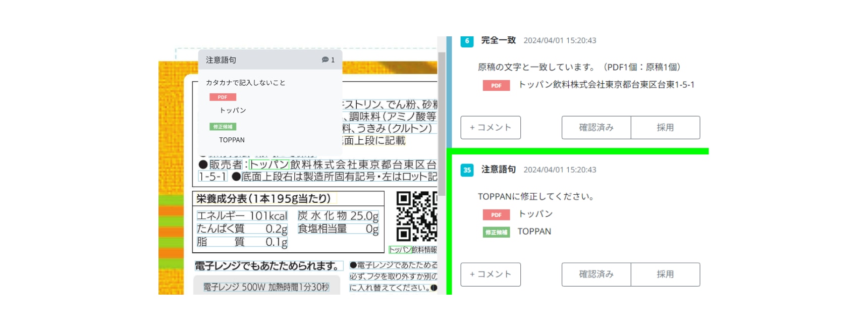Click the green 修正候補 tag in the popup
Screen dimensions: 868x331
(x=223, y=127)
